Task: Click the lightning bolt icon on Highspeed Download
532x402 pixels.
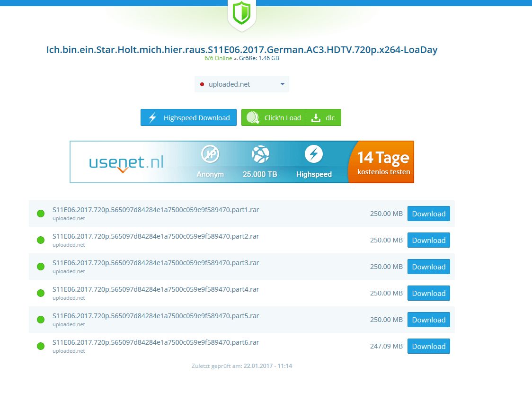Action: point(153,117)
